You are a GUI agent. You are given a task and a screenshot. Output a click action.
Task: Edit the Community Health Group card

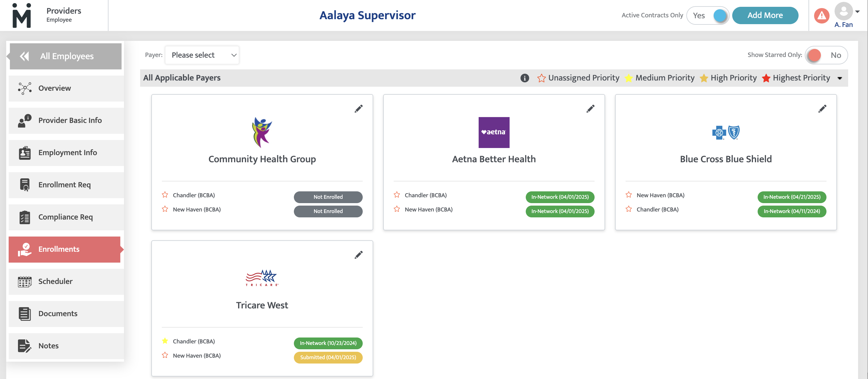359,109
